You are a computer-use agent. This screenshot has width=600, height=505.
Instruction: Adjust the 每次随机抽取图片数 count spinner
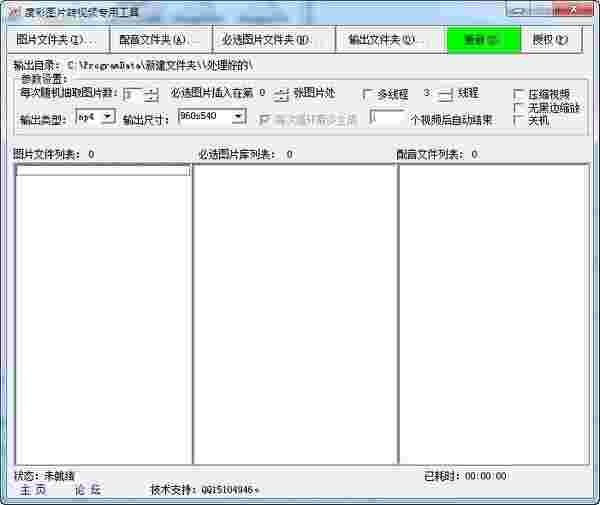pyautogui.click(x=152, y=94)
